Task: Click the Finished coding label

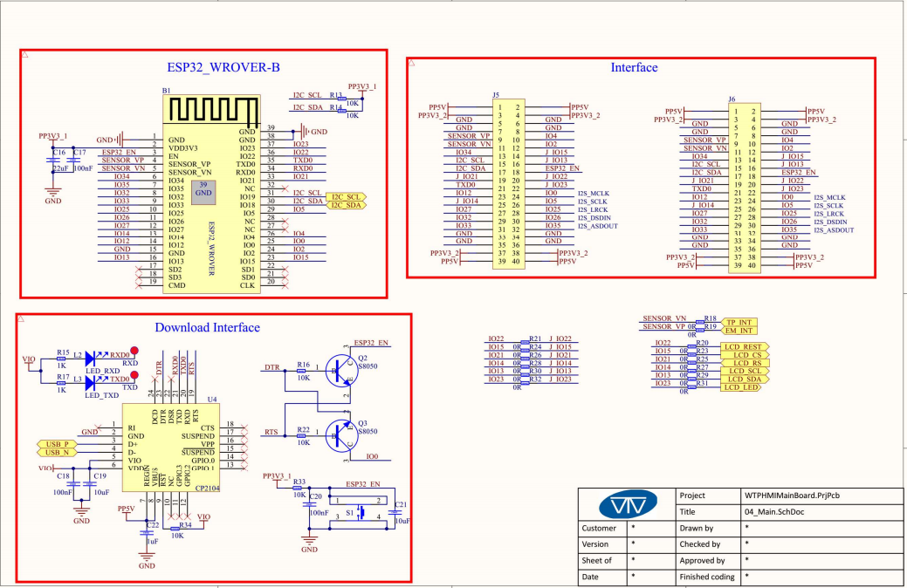Action: click(707, 577)
